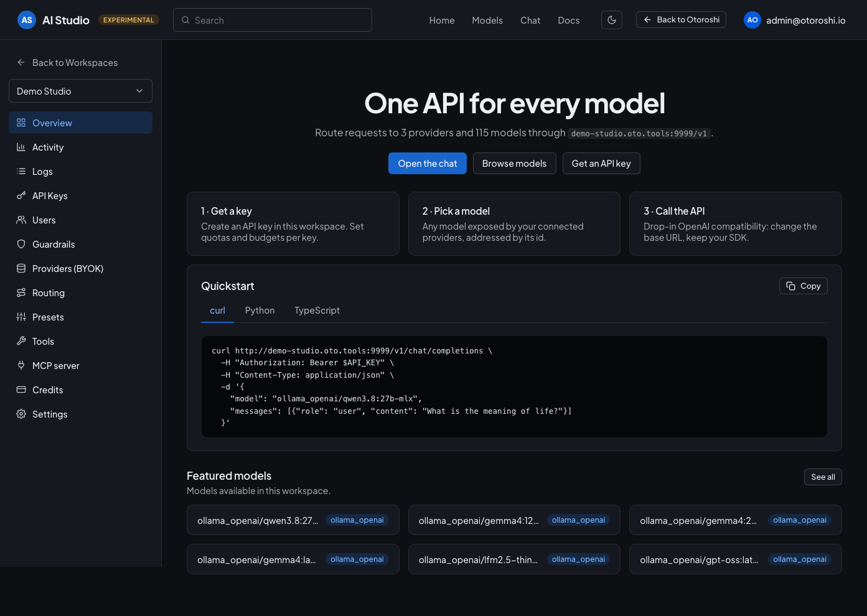Screen dimensions: 867x616
Task: Click the Logs list icon
Action: point(21,171)
